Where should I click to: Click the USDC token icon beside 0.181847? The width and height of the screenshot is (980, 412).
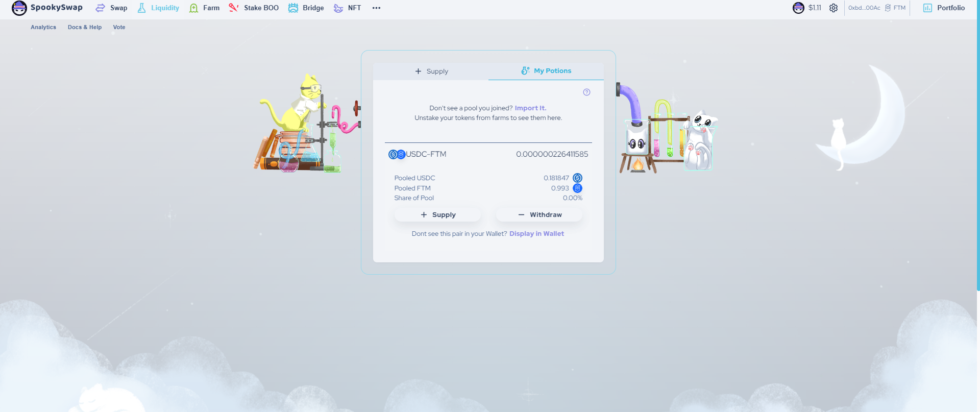577,178
